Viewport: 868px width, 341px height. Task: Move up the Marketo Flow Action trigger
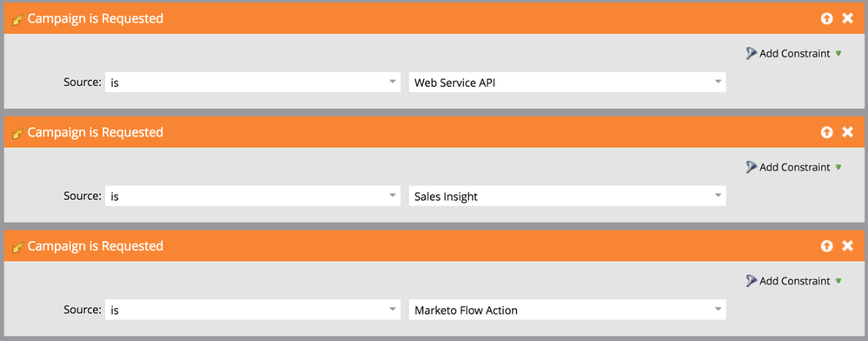pyautogui.click(x=826, y=246)
